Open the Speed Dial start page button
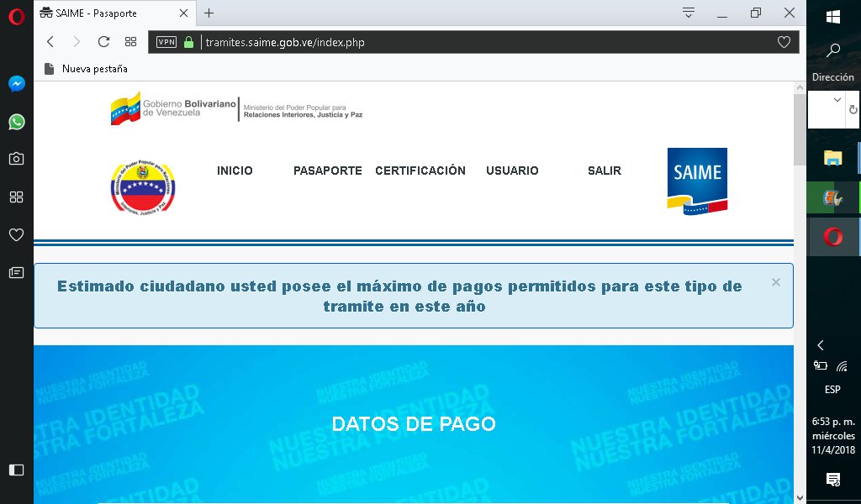Viewport: 861px width, 504px height. [130, 42]
